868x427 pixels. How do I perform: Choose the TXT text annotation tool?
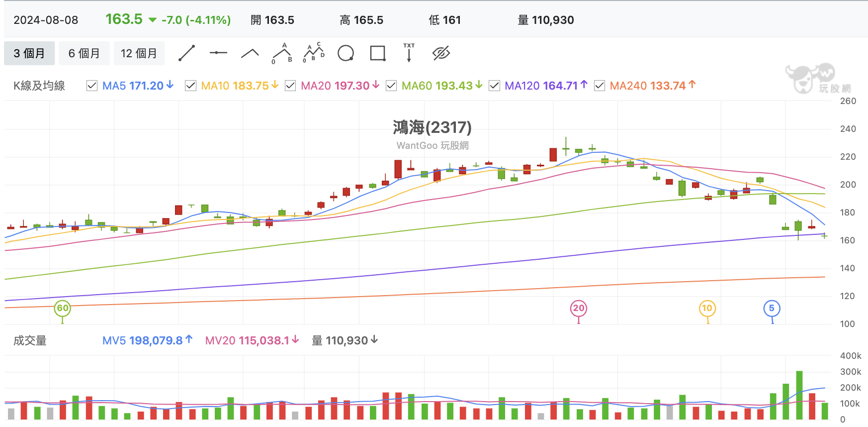[x=409, y=53]
